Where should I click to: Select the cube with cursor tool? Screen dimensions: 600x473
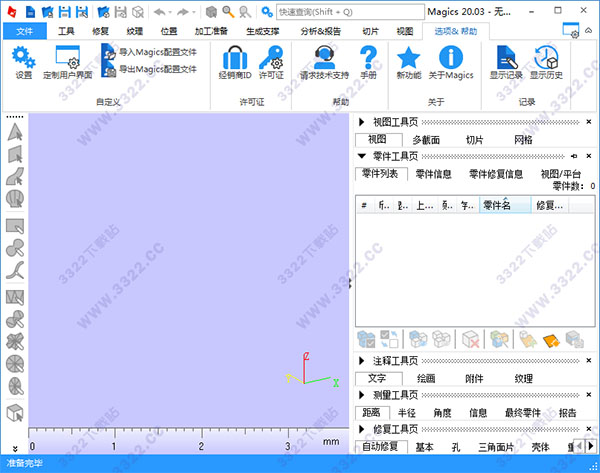tap(15, 413)
